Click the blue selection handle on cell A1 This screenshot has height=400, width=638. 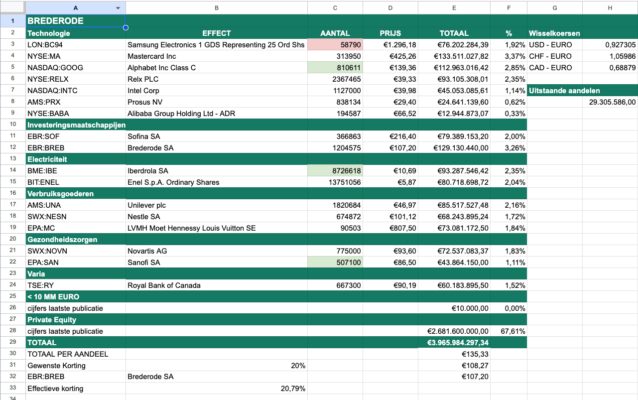126,27
